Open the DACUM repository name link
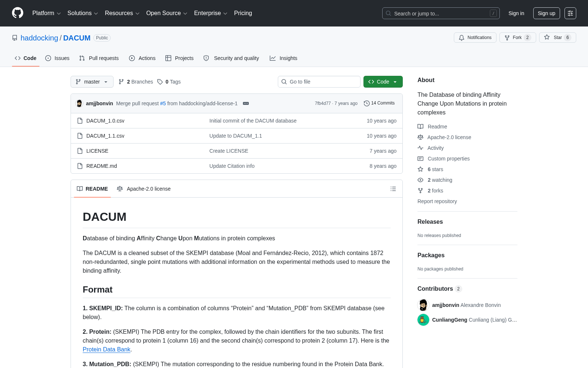The width and height of the screenshot is (588, 368). pyautogui.click(x=77, y=38)
